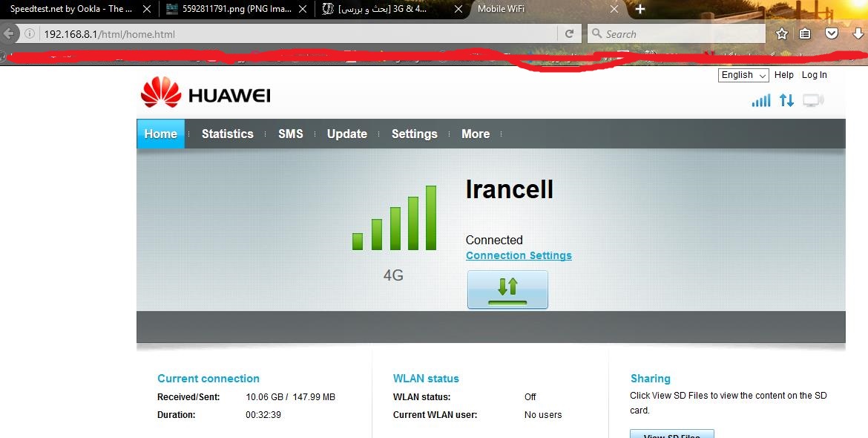Screen dimensions: 868x438
Task: Open the Help link
Action: coord(784,75)
